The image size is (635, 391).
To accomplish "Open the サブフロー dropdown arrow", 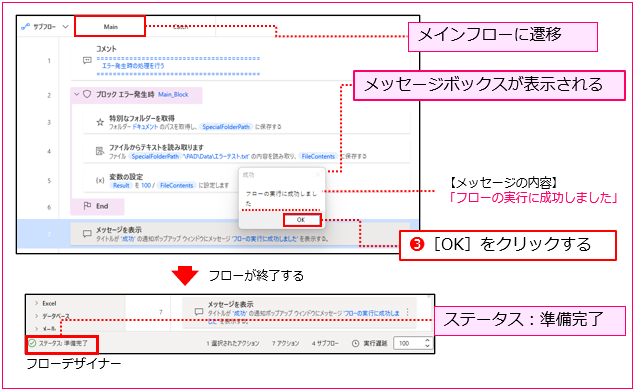I will 65,27.
